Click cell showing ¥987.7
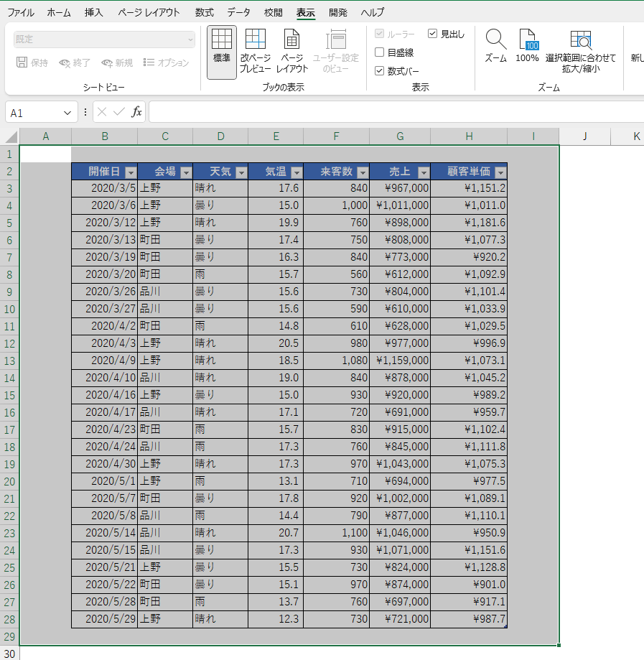Viewport: 644px width, 660px height. [x=469, y=619]
